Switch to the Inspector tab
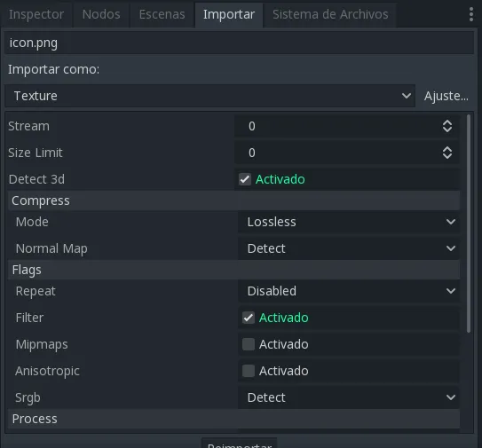482x448 pixels. point(36,14)
